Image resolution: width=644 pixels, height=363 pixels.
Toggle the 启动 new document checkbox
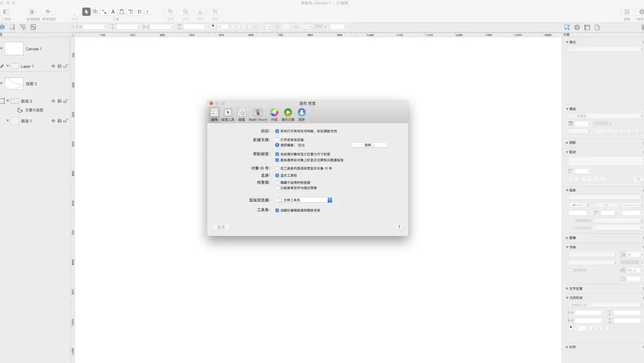click(x=277, y=131)
